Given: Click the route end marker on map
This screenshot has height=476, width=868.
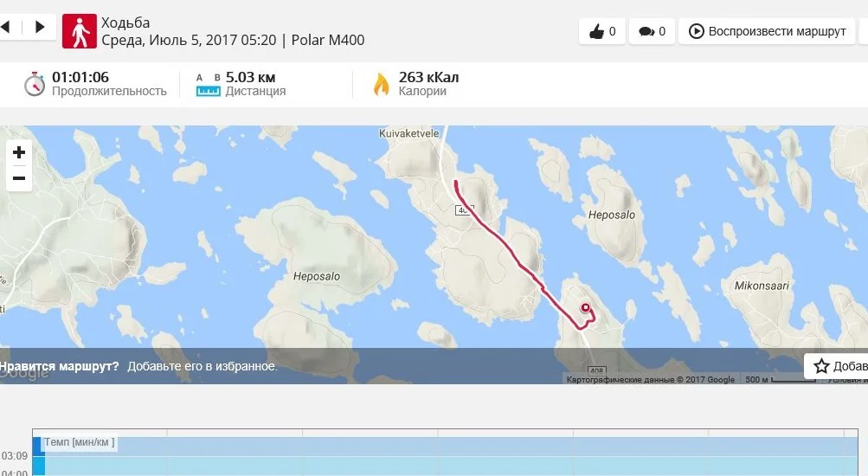Looking at the screenshot, I should 585,308.
